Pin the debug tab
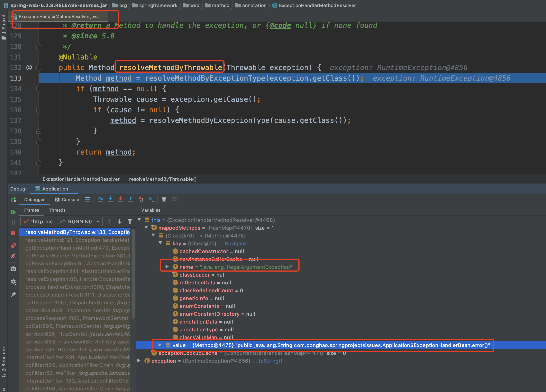This screenshot has height=392, width=546. pos(13,295)
